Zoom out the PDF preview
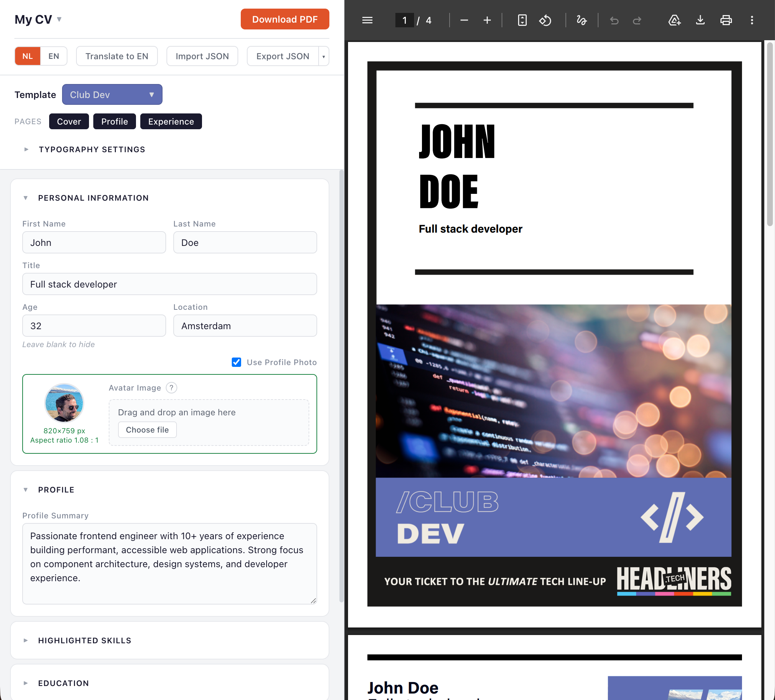 pyautogui.click(x=464, y=20)
